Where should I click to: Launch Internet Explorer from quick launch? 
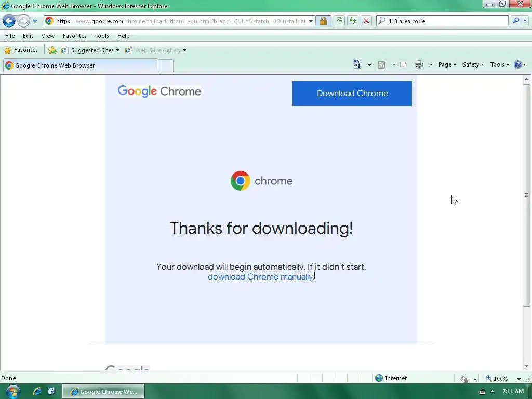coord(37,391)
